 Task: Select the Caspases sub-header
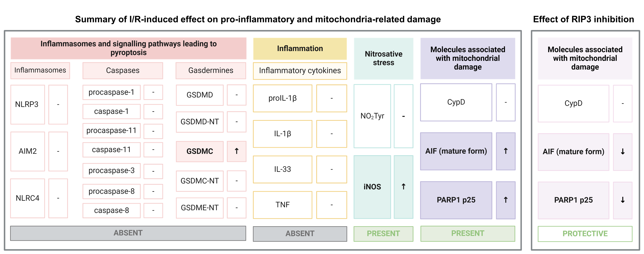(x=122, y=70)
